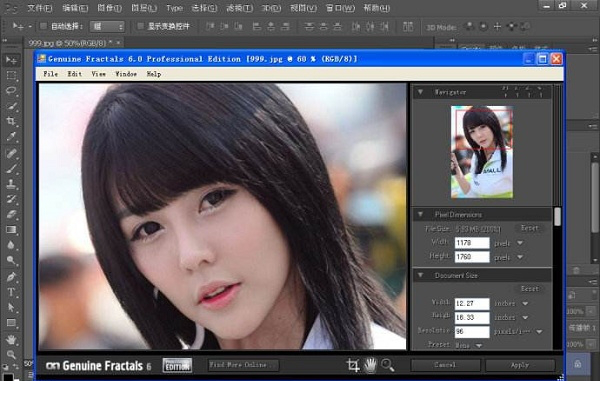Screen dimensions: 600x396
Task: Click the Genuine Fractals hand tool icon
Action: (370, 365)
